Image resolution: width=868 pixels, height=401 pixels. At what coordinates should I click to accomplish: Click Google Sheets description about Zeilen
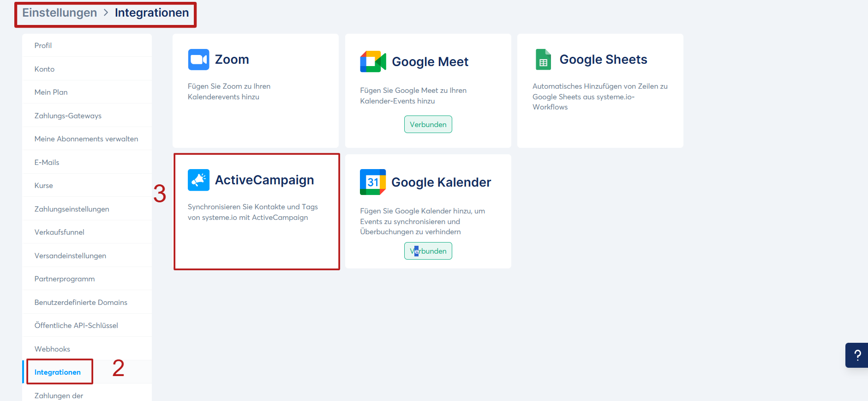(x=600, y=97)
